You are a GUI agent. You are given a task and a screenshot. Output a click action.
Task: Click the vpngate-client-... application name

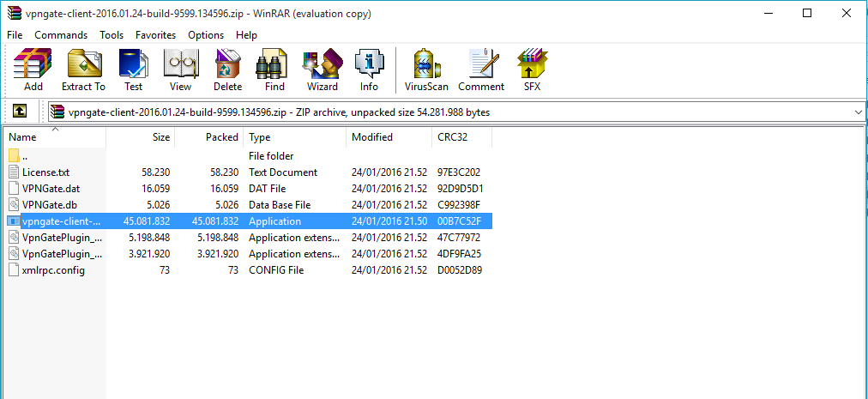click(x=62, y=221)
